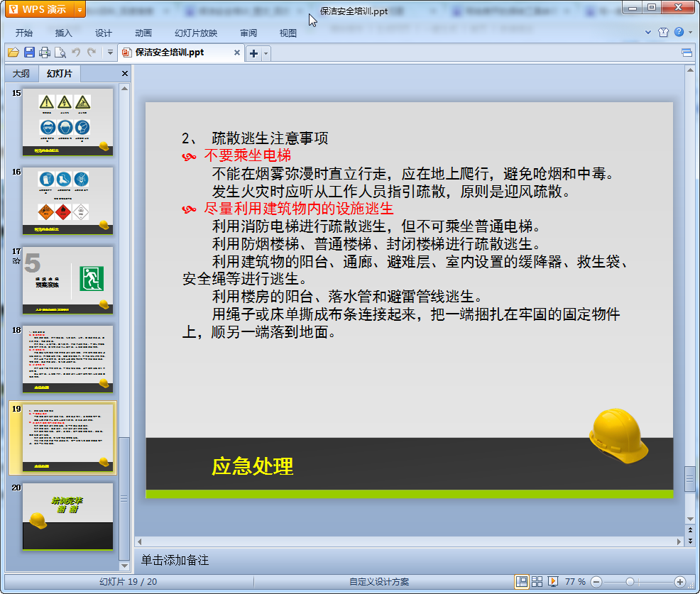
Task: Click the 尽量利用建筑物内的设施逃生 heading
Action: (299, 209)
